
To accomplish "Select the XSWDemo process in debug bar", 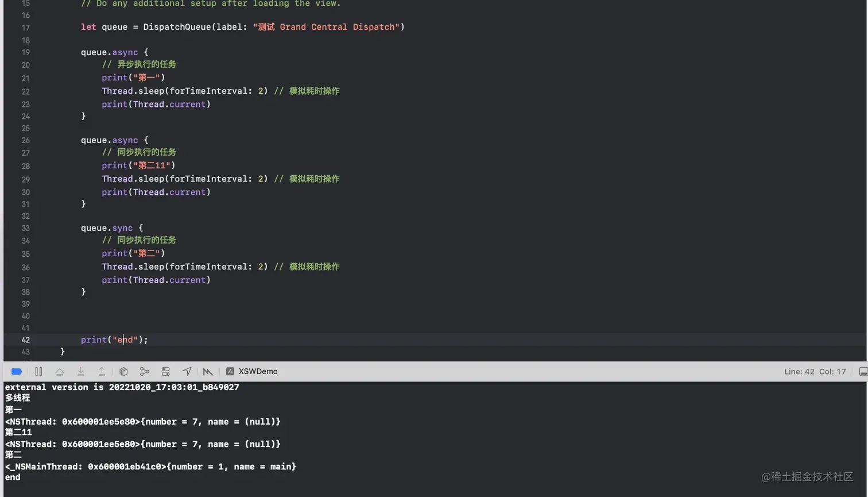I will (x=252, y=372).
